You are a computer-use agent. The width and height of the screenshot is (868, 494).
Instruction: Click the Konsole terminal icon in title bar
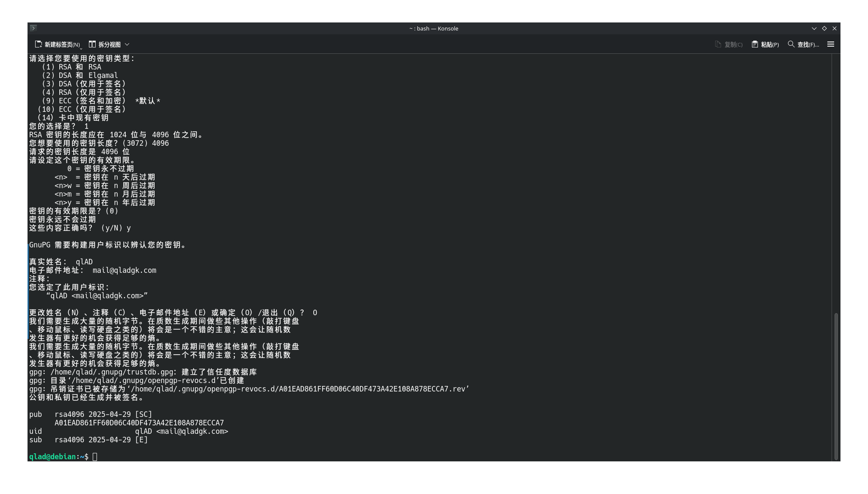(x=33, y=28)
